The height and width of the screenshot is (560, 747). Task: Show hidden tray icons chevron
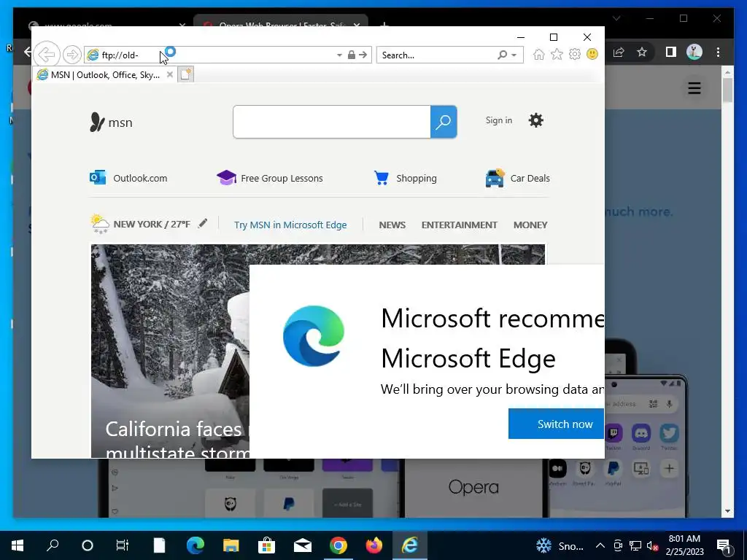click(x=600, y=545)
